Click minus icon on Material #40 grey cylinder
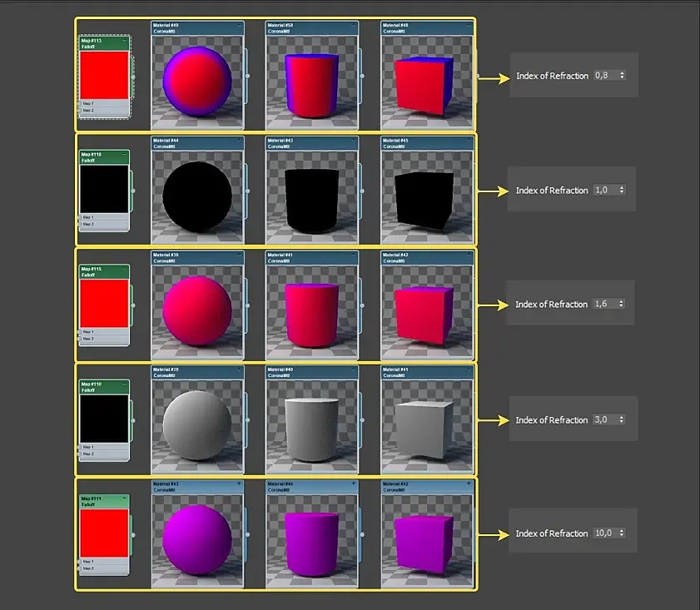The image size is (700, 610). click(354, 369)
